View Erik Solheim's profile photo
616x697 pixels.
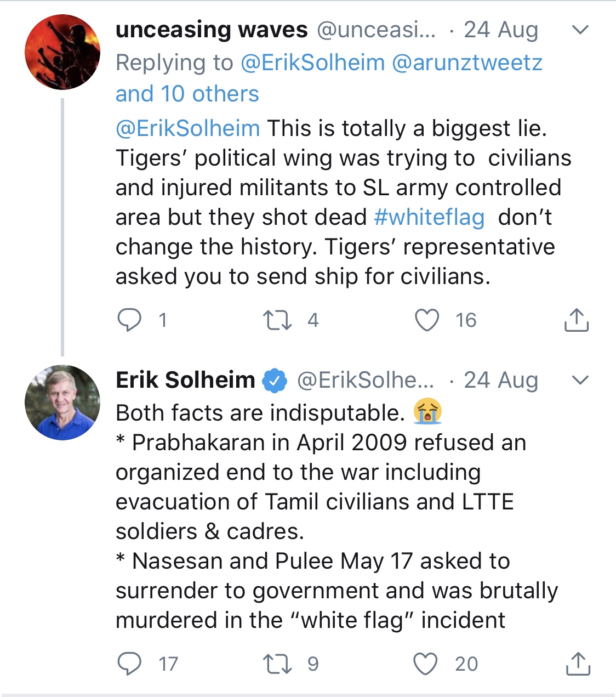[62, 403]
